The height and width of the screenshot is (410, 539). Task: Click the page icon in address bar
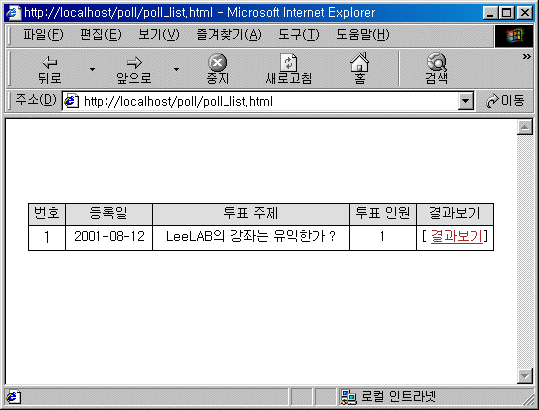pos(72,101)
